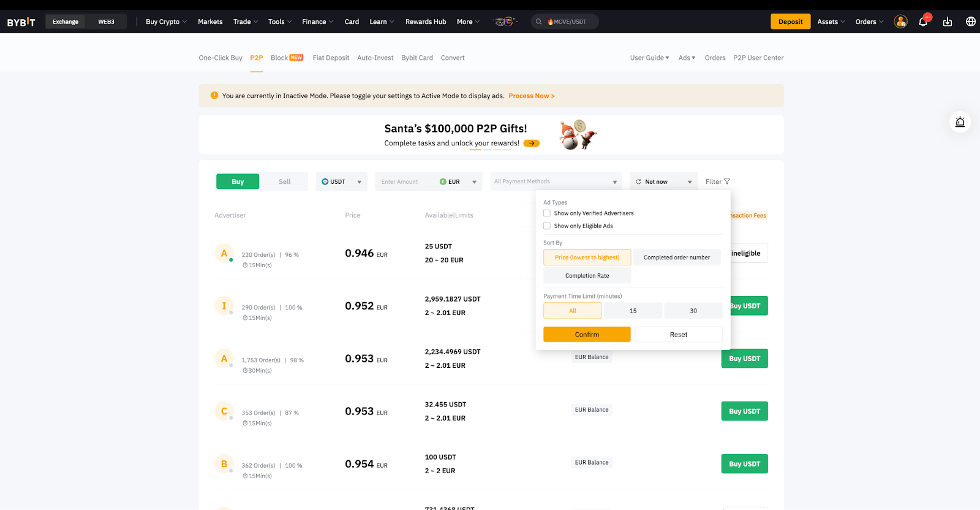Open the Ads dropdown

[x=687, y=58]
